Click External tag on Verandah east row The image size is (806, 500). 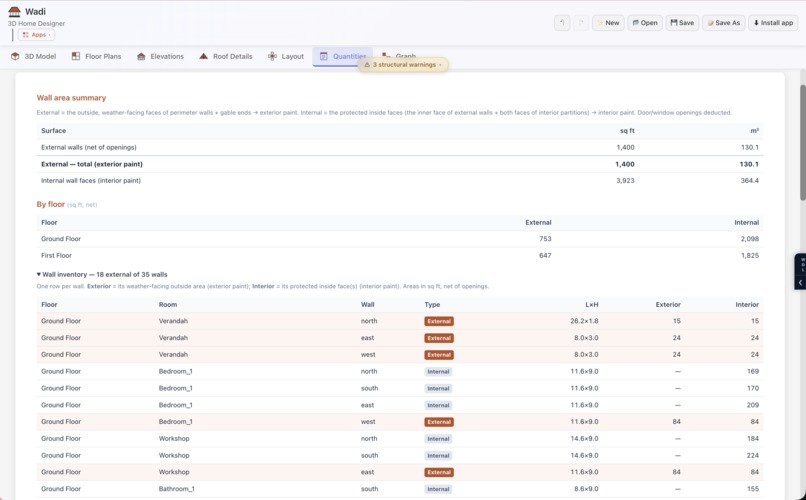439,338
